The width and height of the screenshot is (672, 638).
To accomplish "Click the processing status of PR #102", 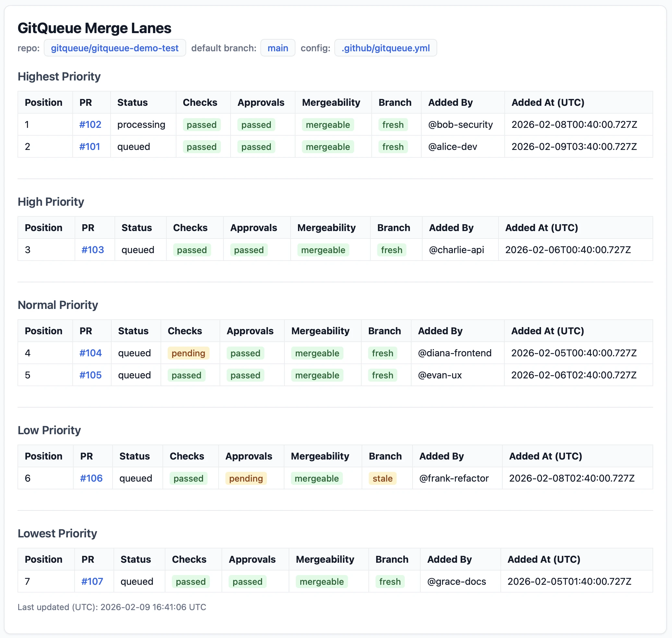I will (x=141, y=125).
